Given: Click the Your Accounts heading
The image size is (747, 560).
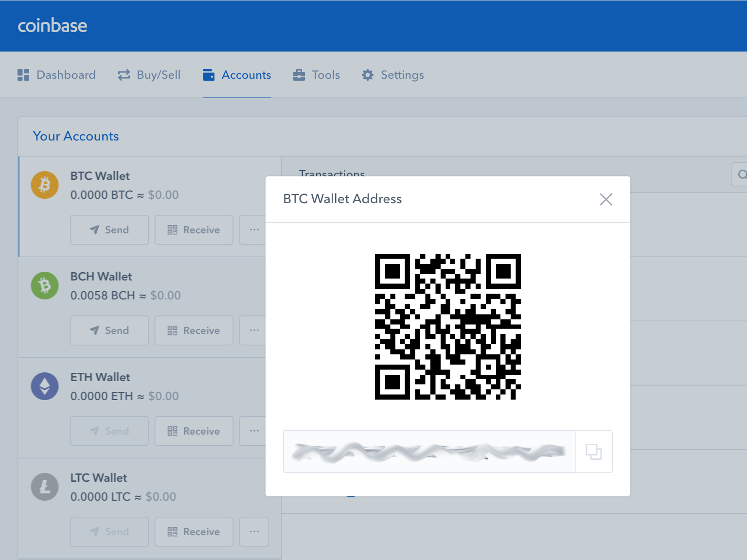Looking at the screenshot, I should point(76,136).
